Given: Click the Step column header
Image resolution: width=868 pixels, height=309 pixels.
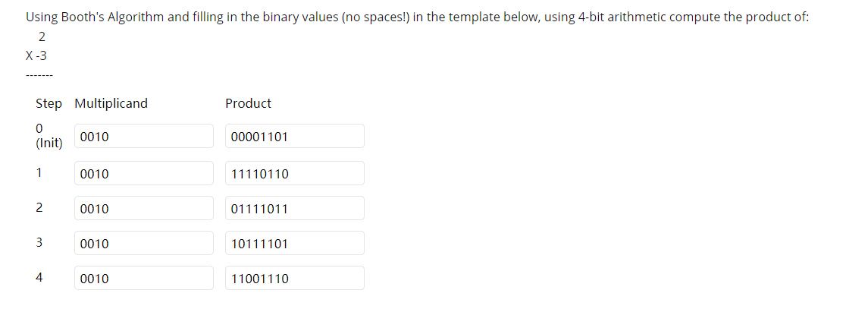Looking at the screenshot, I should [49, 104].
